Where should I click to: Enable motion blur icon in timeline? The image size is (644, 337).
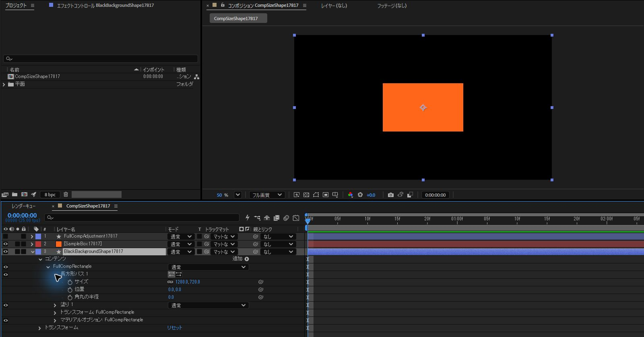pyautogui.click(x=286, y=218)
